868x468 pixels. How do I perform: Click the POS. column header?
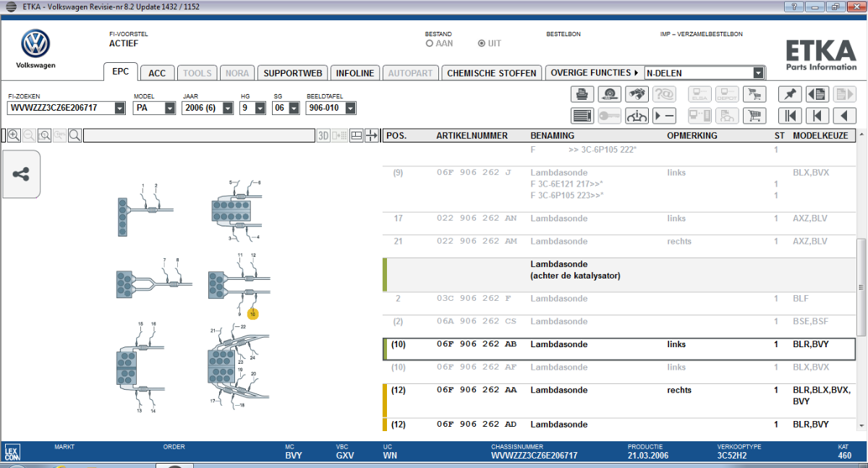click(x=396, y=135)
